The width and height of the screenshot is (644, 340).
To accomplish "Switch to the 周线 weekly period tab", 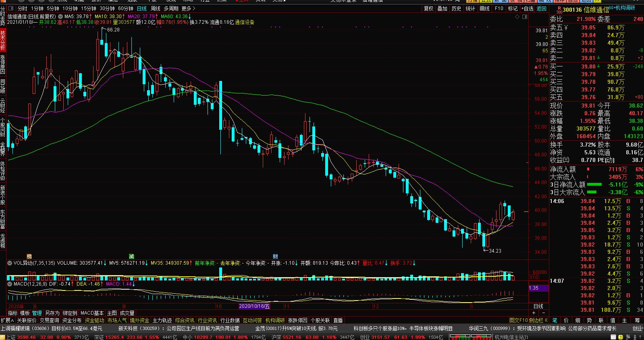I will 155,8.
